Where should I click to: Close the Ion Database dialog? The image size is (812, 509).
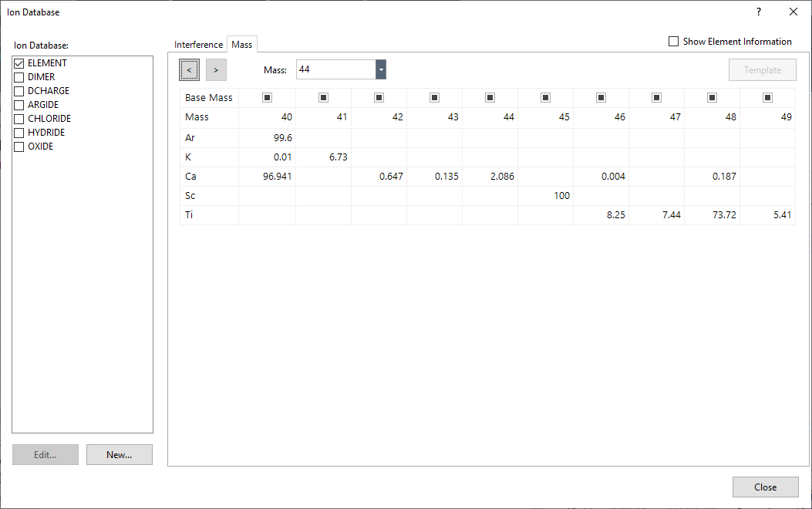(766, 487)
